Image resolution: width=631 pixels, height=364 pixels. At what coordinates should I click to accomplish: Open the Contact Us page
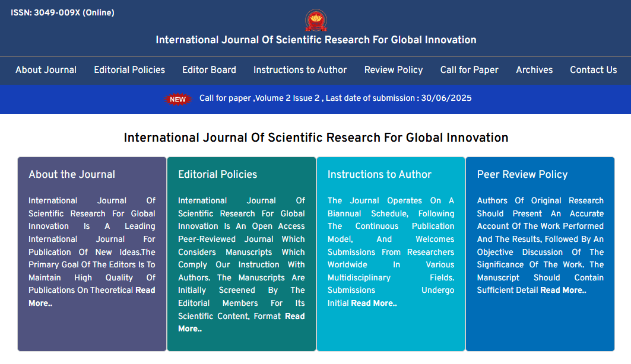[593, 71]
